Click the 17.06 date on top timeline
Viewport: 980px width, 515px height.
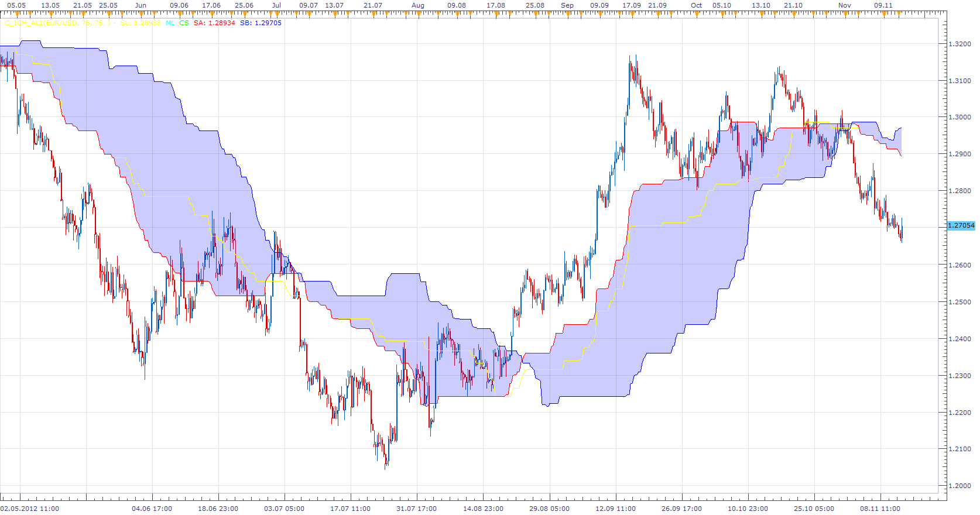211,5
